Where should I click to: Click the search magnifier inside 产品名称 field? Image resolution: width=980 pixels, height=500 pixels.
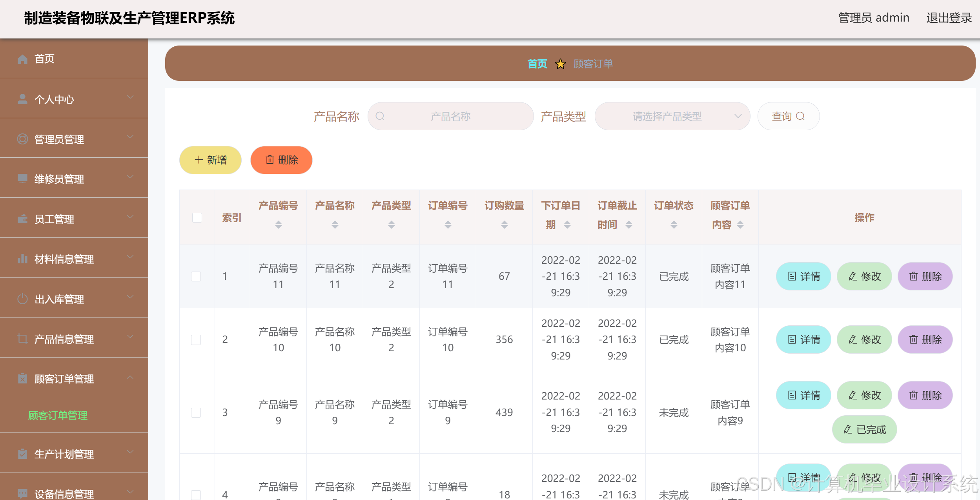point(380,116)
